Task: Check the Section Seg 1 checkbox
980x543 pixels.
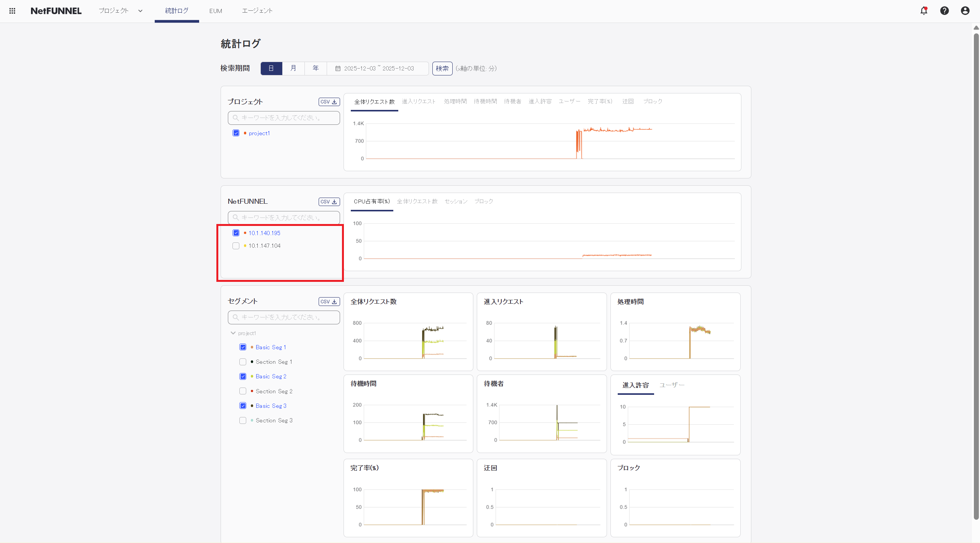Action: click(x=242, y=361)
